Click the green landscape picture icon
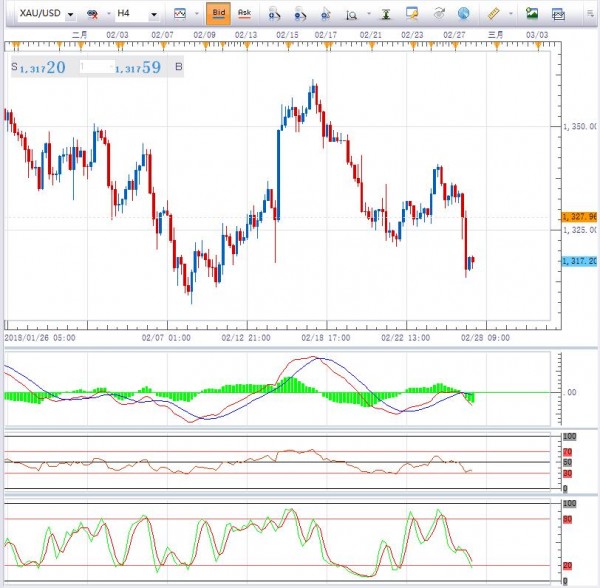 (x=532, y=14)
